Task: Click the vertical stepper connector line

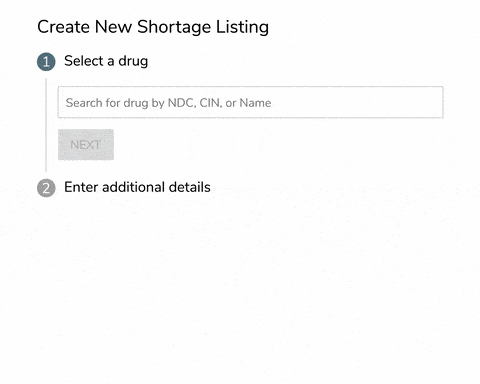Action: pos(46,125)
